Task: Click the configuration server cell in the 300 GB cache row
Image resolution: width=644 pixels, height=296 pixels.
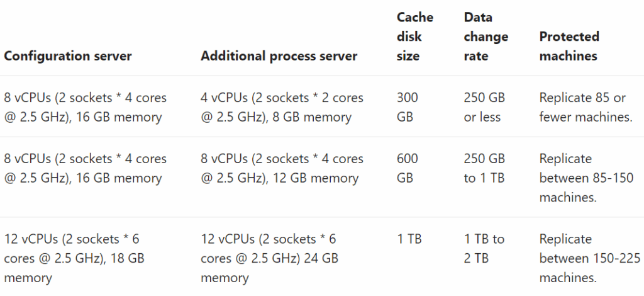Action: click(86, 107)
